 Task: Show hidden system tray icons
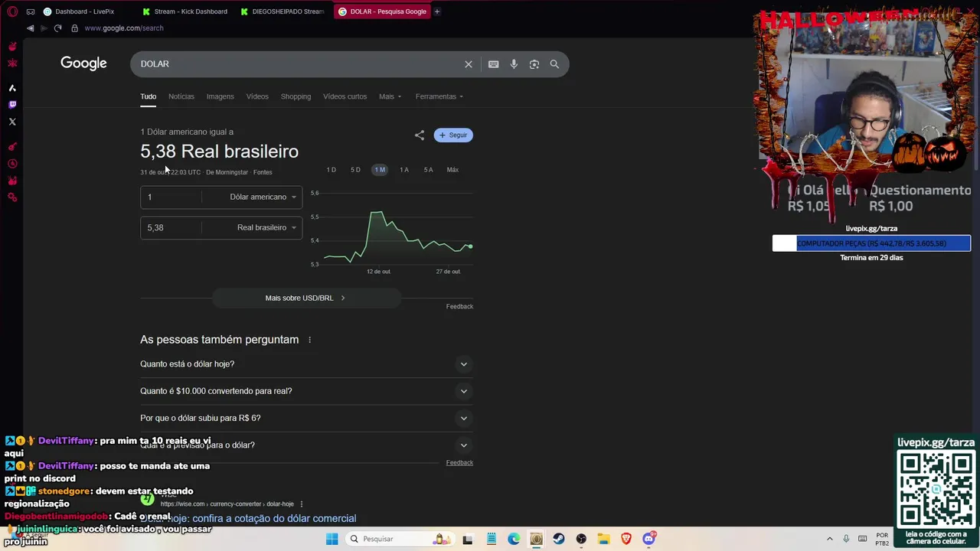pos(829,539)
